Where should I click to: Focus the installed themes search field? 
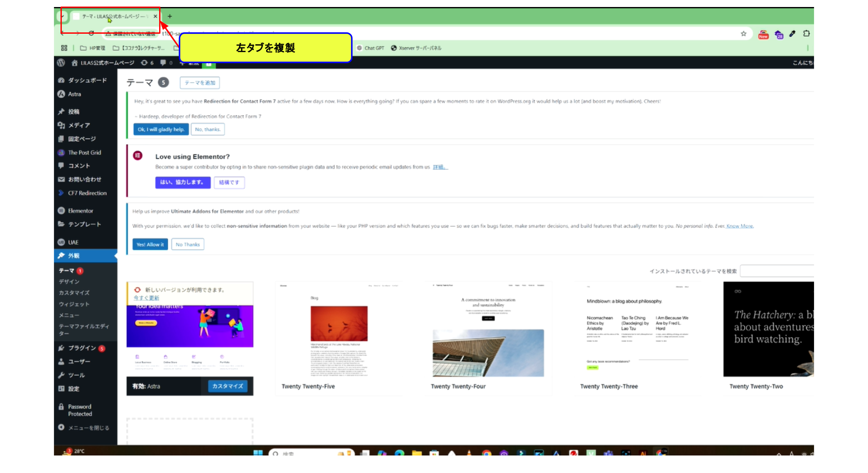tap(777, 271)
